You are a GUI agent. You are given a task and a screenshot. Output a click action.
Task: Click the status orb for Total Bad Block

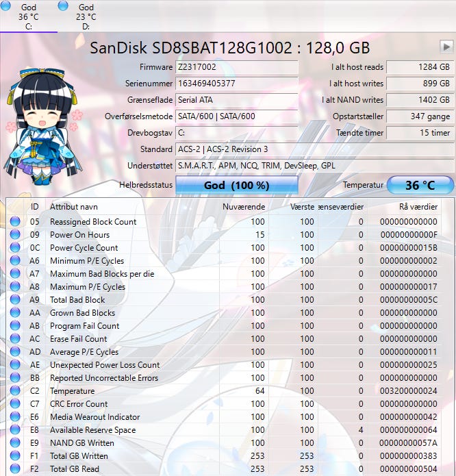point(15,299)
